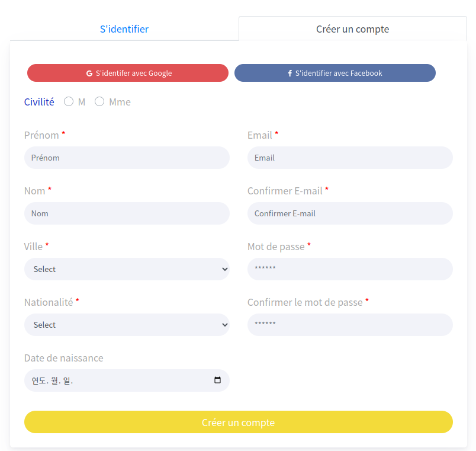This screenshot has height=451, width=476.
Task: Sign in with the Facebook button
Action: coord(335,73)
